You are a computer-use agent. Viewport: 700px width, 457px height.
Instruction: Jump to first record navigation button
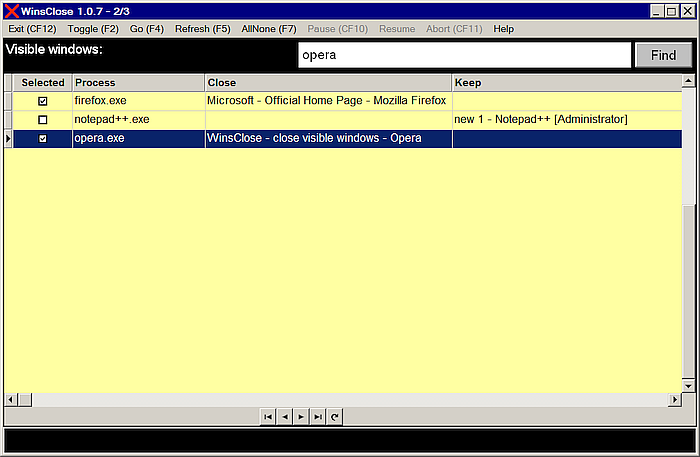click(268, 416)
